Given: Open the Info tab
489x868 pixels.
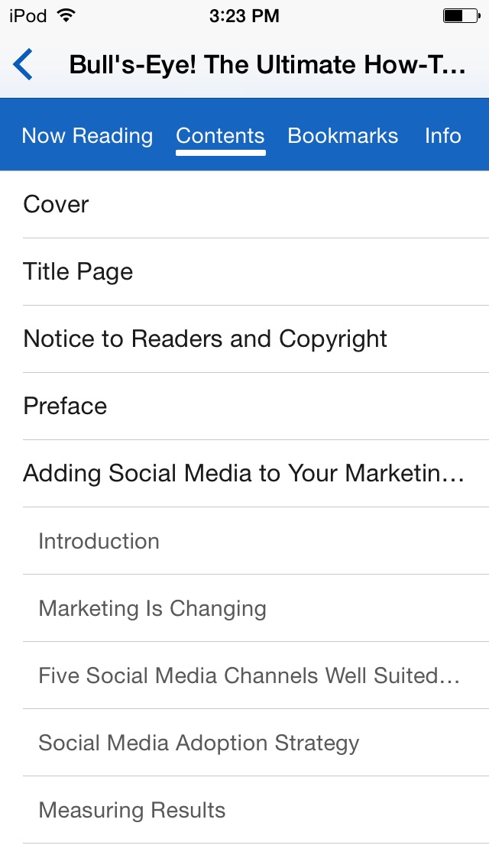Looking at the screenshot, I should click(443, 136).
